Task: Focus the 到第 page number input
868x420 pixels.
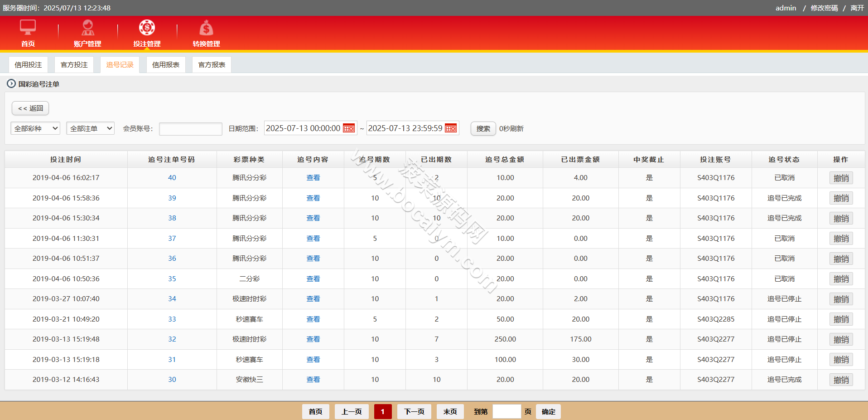Action: (x=507, y=411)
